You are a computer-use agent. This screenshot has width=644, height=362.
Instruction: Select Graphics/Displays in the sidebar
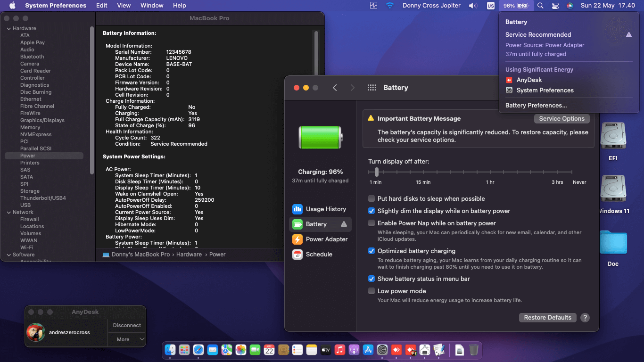click(42, 121)
